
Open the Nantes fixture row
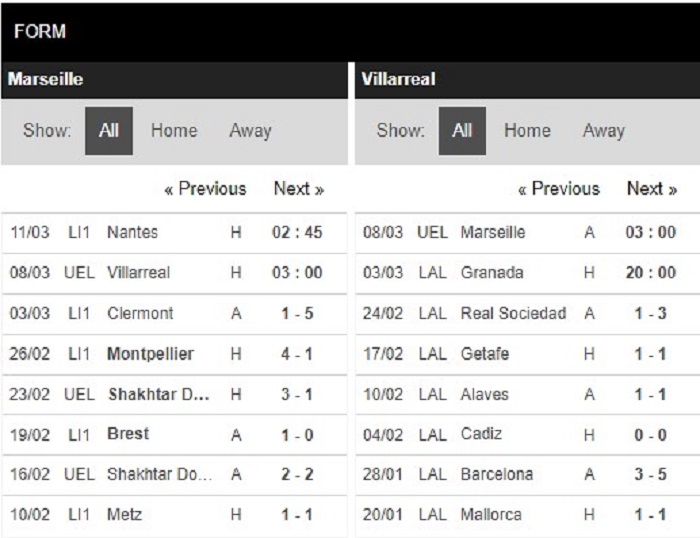coord(174,233)
